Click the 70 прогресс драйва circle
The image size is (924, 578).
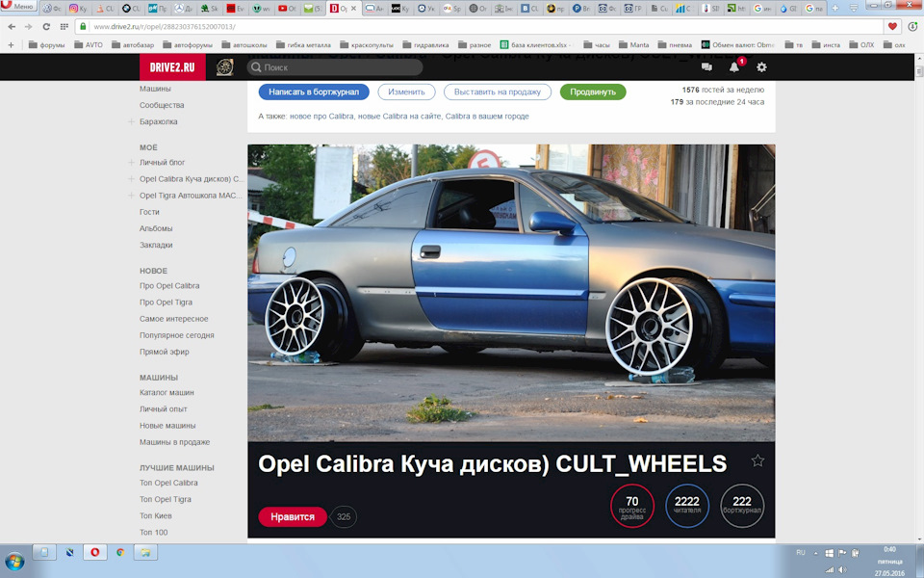click(x=632, y=506)
